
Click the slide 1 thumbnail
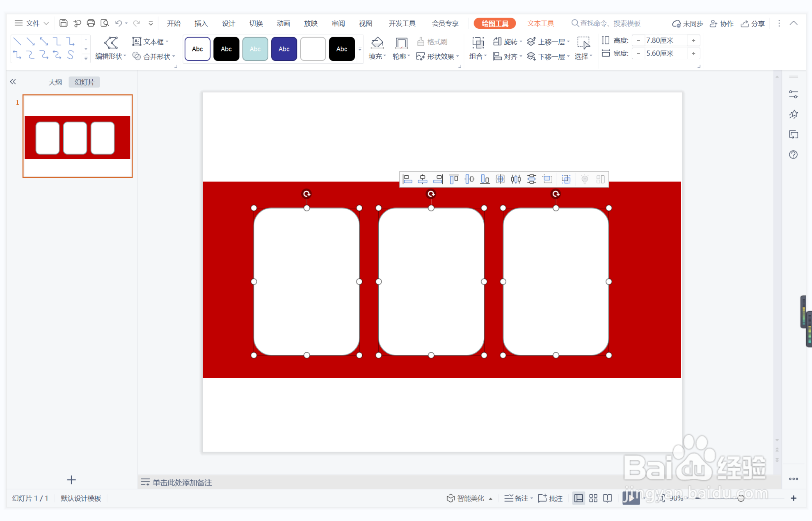coord(78,136)
